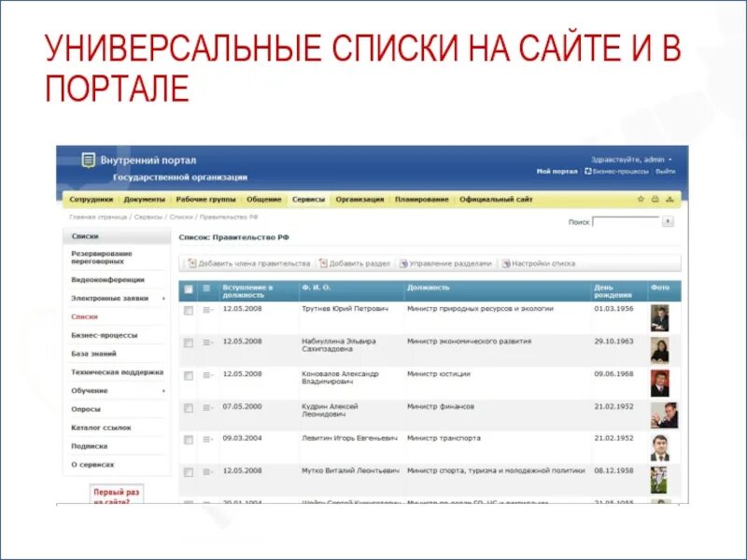Viewport: 747px width, 560px height.
Task: Open the Документы menu
Action: click(145, 200)
